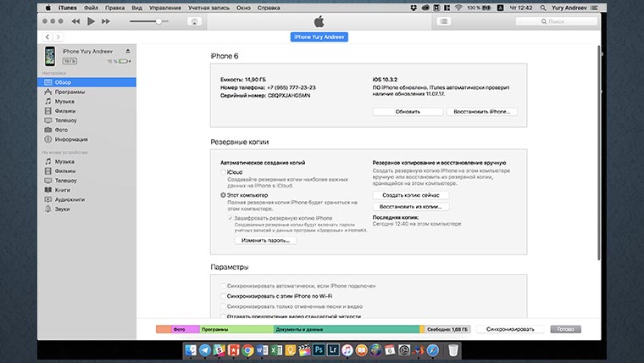The width and height of the screenshot is (644, 363).
Task: Click Изменить пароль... button
Action: coord(266,241)
